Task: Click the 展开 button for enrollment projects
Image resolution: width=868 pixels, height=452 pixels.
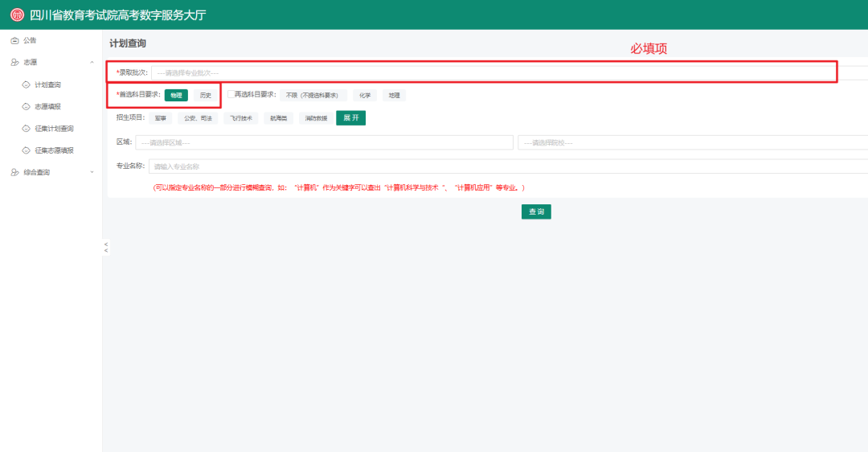Action: point(351,118)
